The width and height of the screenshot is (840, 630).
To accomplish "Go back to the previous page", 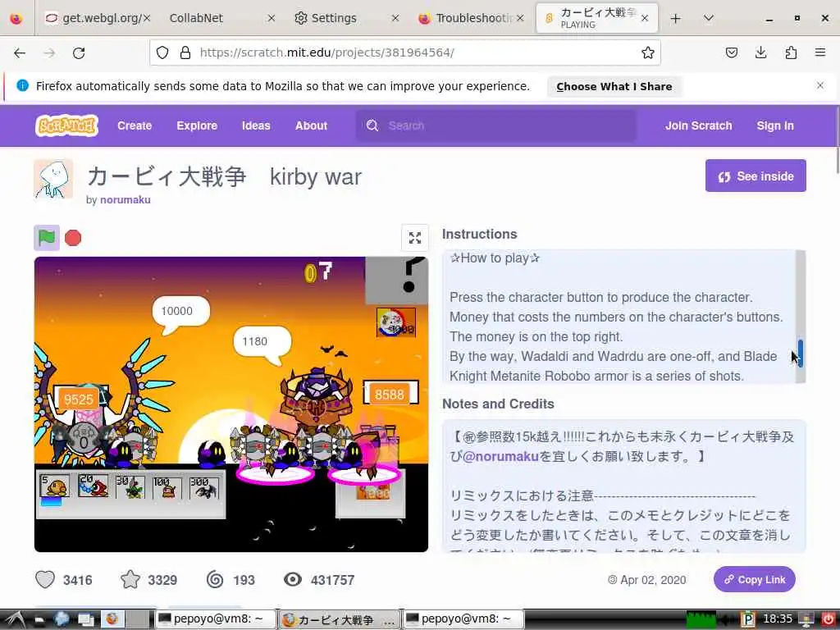I will click(x=20, y=52).
